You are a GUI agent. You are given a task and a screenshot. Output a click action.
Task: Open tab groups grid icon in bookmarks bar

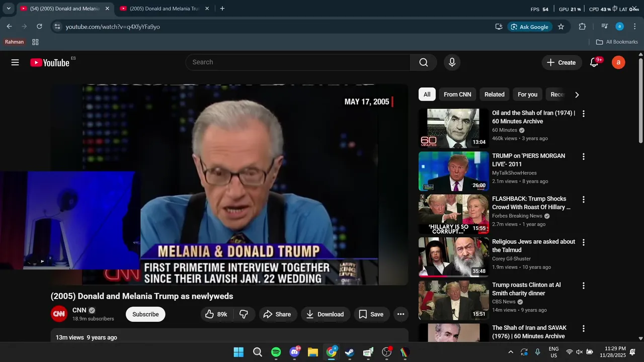[35, 42]
